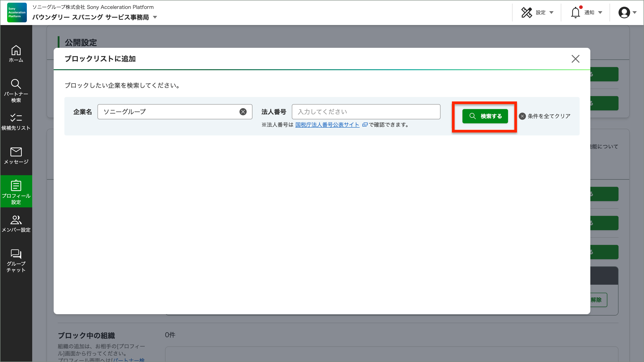
Task: Open メンバー設定 in the sidebar
Action: pyautogui.click(x=16, y=223)
